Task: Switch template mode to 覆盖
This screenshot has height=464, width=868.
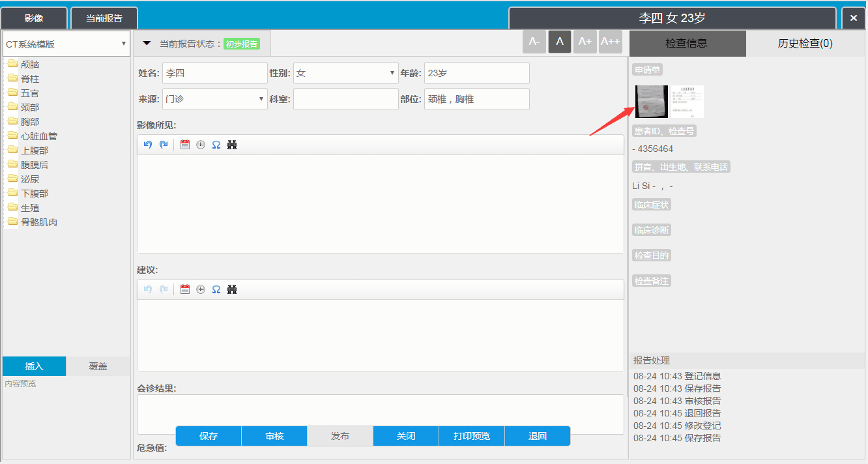Action: tap(98, 366)
